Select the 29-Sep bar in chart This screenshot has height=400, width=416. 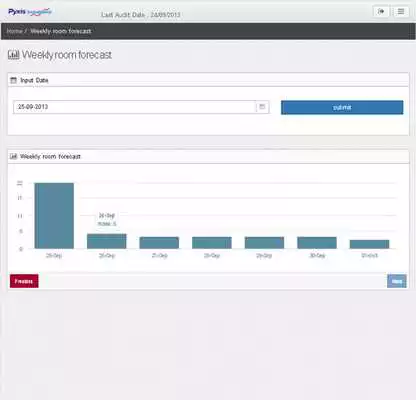tap(264, 243)
